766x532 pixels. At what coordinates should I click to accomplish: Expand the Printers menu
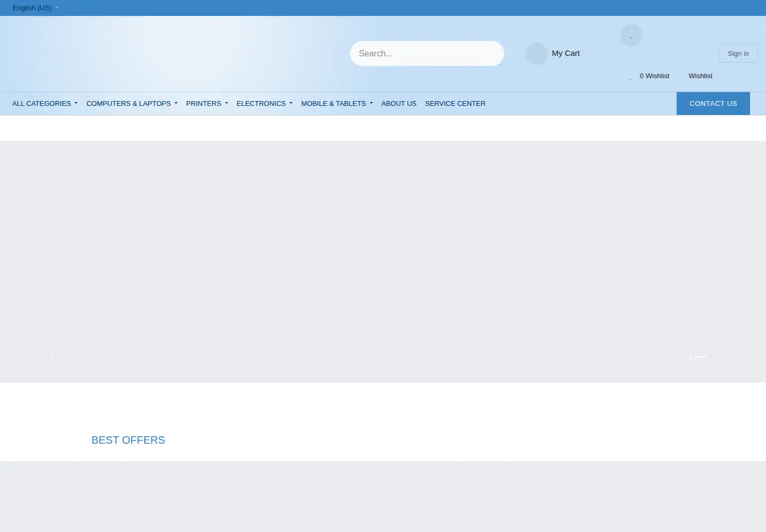(207, 104)
